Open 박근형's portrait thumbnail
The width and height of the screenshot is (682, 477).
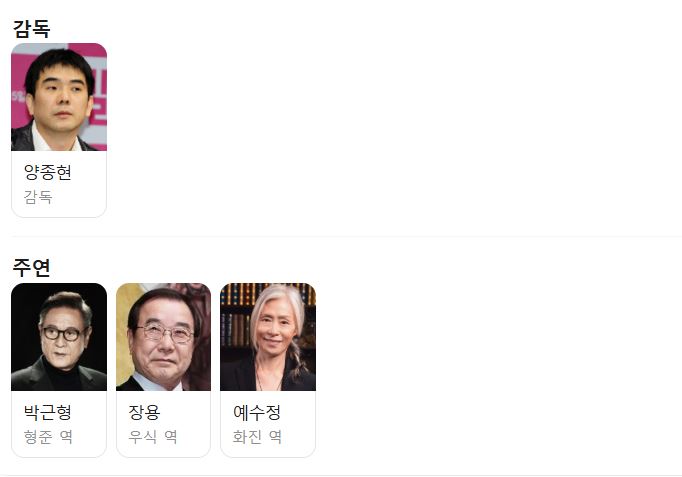point(59,337)
